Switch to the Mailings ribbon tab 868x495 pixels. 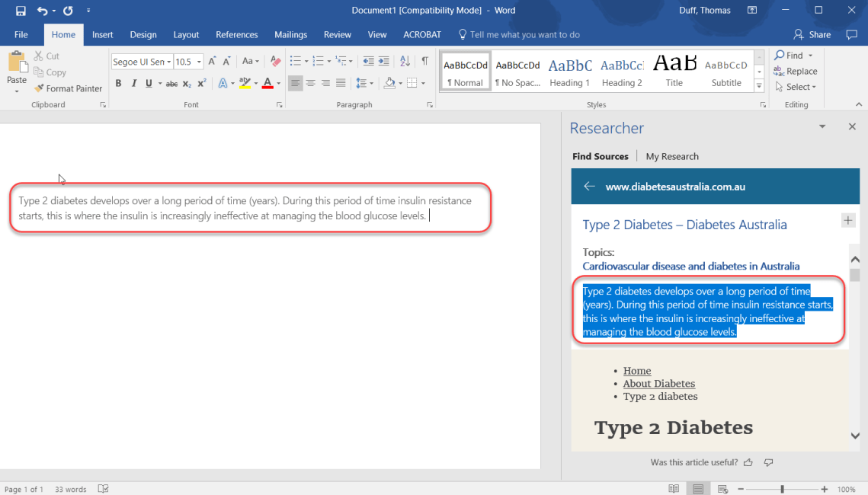(x=290, y=34)
